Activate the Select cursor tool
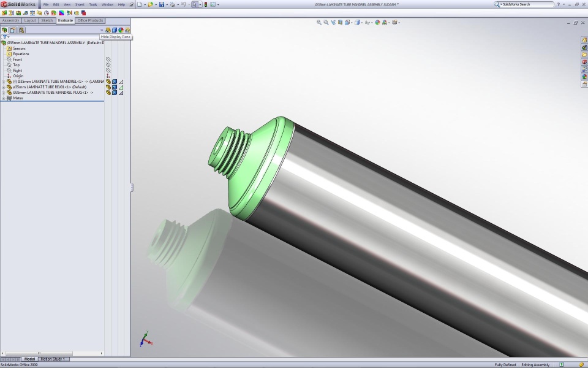The image size is (588, 368). coord(195,4)
